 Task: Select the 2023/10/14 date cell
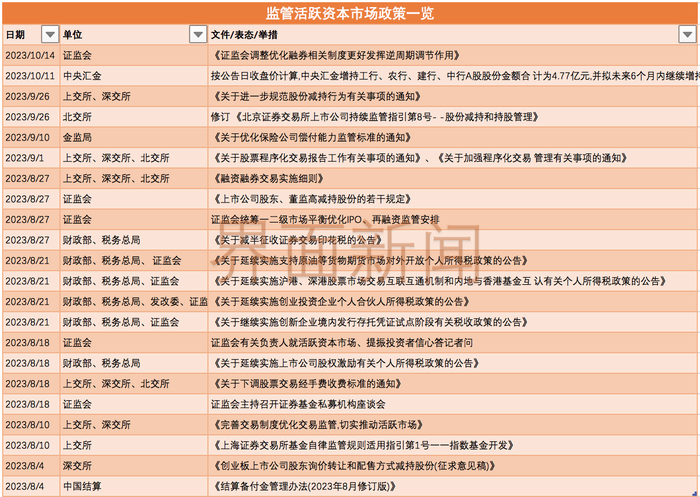(31, 55)
